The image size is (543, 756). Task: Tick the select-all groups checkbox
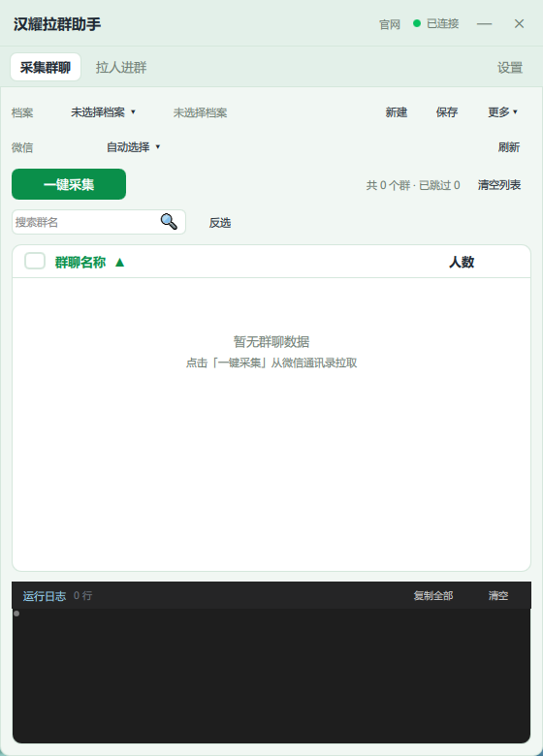35,261
